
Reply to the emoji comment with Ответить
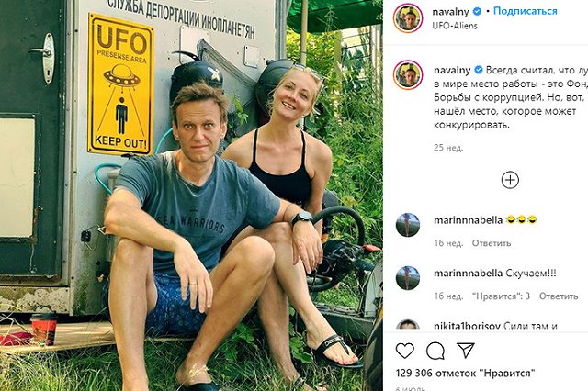492,243
